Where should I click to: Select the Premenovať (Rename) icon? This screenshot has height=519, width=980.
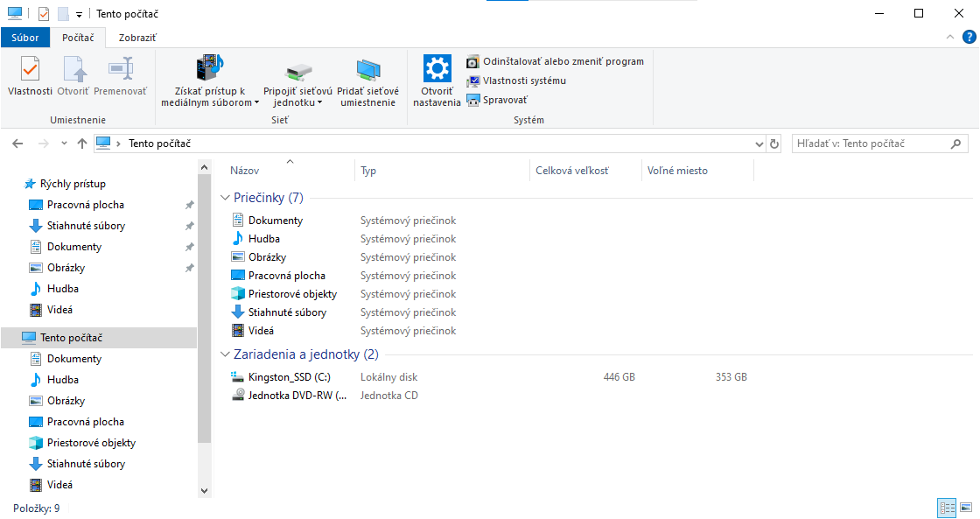click(121, 77)
